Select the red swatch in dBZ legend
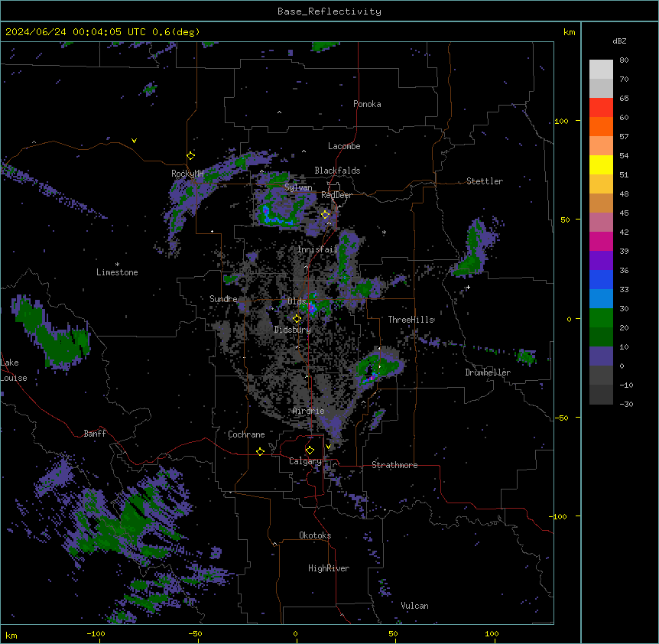Screen dimensions: 659x644 (601, 107)
